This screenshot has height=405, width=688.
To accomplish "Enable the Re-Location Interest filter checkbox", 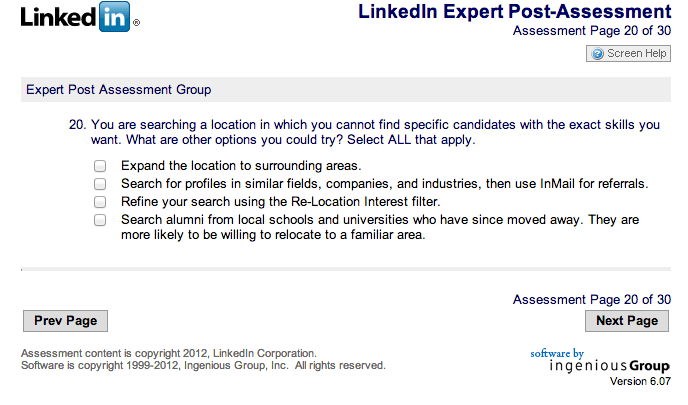I will click(x=100, y=201).
